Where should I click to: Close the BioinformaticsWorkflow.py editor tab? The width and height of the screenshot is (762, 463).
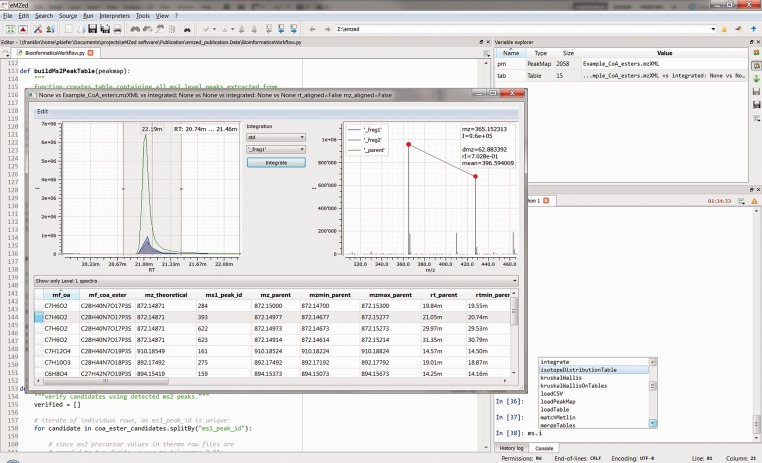click(89, 52)
